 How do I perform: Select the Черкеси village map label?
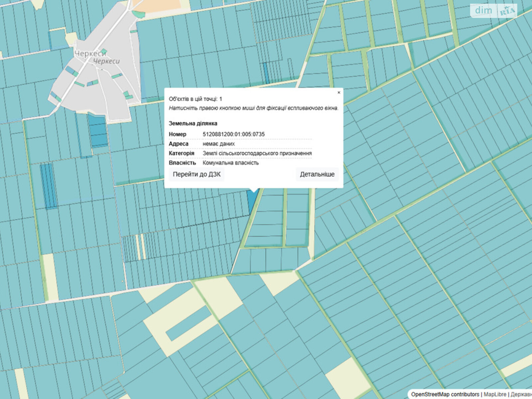coord(90,54)
